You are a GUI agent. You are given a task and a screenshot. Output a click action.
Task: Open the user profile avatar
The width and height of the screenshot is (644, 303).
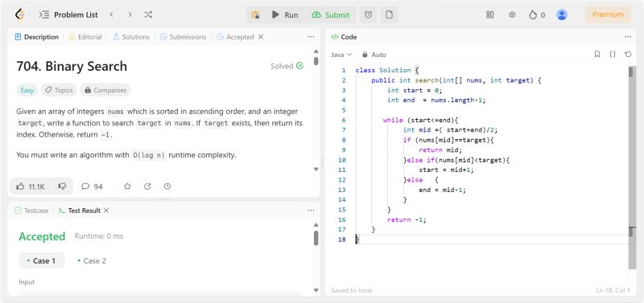pos(561,14)
